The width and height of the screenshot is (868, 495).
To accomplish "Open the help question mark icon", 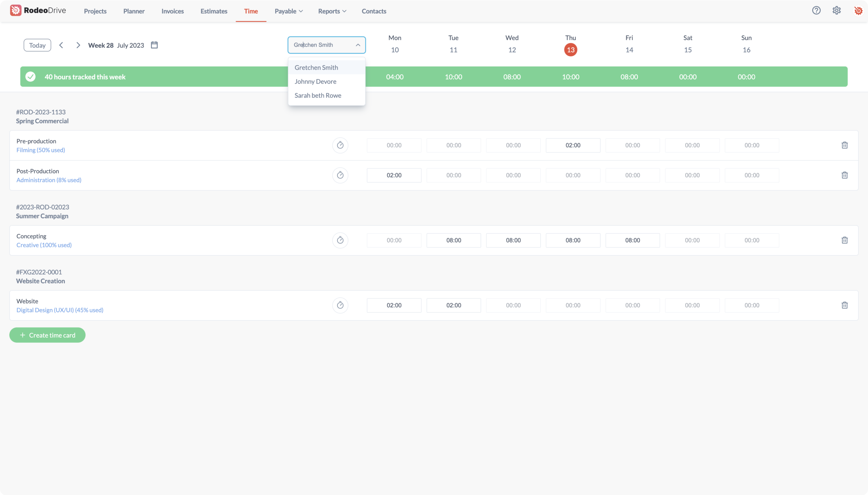I will point(816,11).
